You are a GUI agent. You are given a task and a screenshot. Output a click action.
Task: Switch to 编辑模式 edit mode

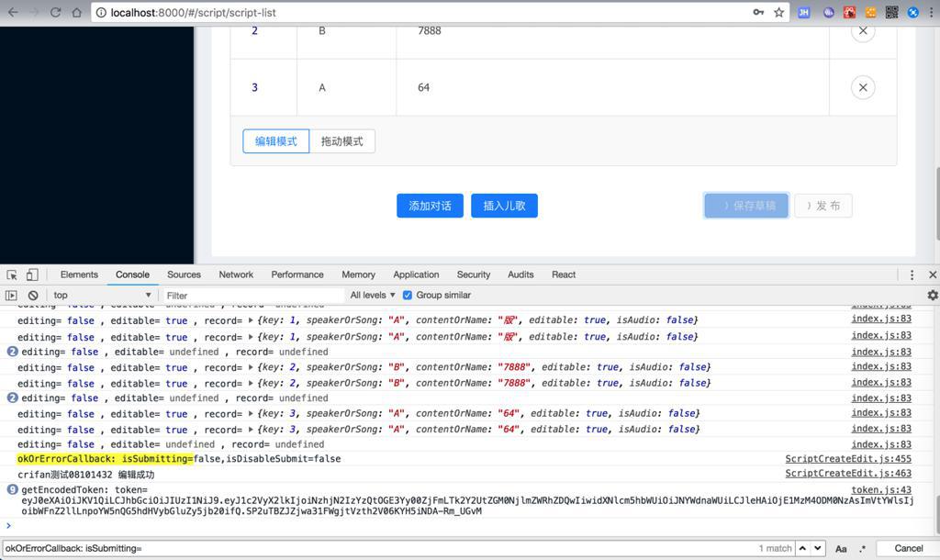point(275,141)
